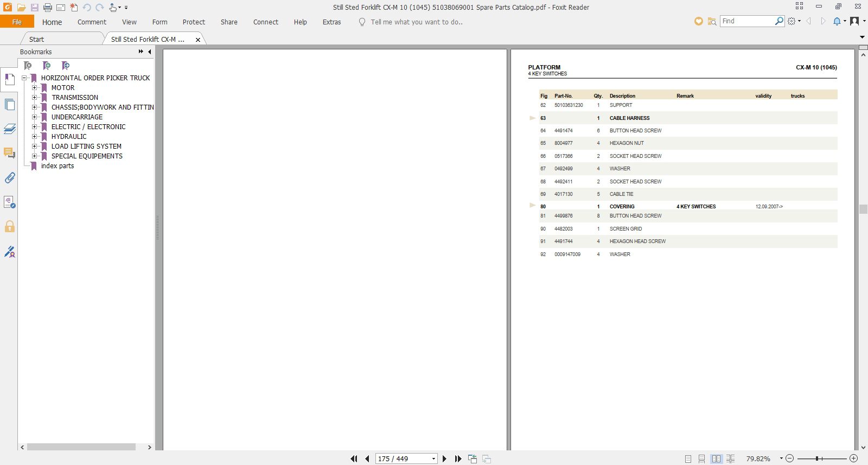Open the zoom percentage dropdown
Viewport: 868px width, 465px height.
[x=781, y=458]
